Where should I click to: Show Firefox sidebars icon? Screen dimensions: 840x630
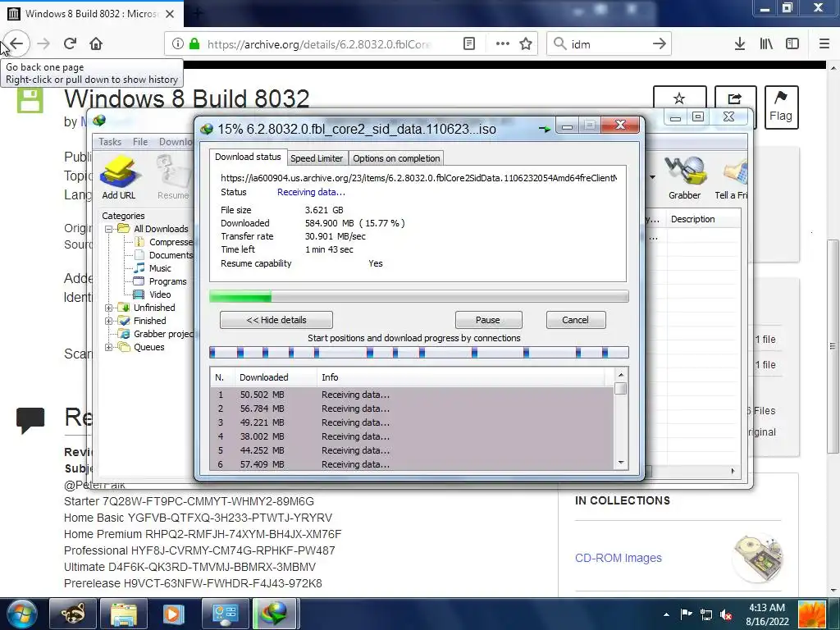(792, 44)
